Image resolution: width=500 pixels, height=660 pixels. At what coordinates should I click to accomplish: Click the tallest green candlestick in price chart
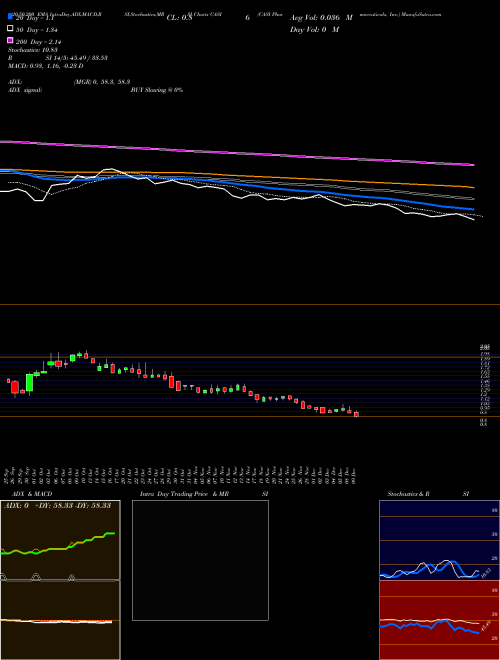coord(29,383)
